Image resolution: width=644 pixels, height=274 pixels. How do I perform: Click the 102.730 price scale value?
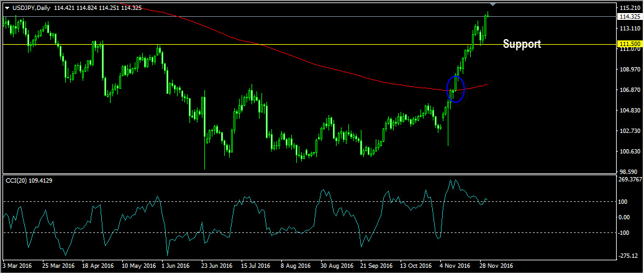click(630, 131)
